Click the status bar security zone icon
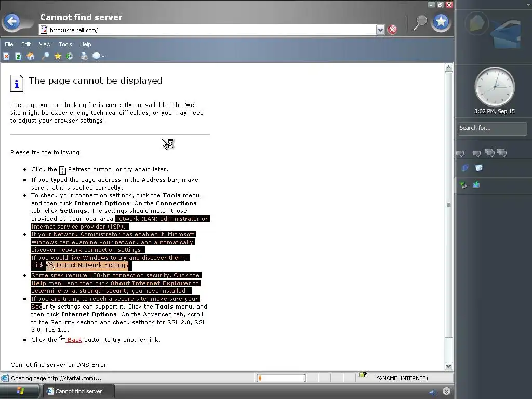This screenshot has height=399, width=532. point(363,375)
